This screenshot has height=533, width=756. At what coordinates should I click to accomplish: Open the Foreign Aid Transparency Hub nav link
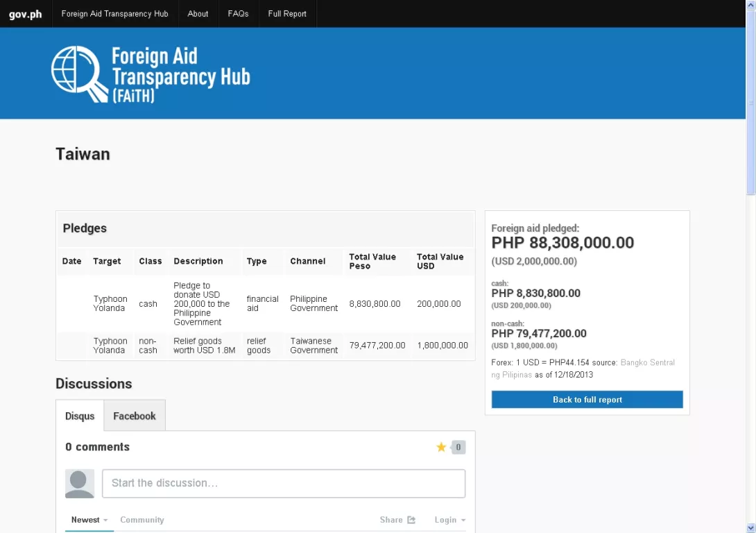tap(114, 14)
